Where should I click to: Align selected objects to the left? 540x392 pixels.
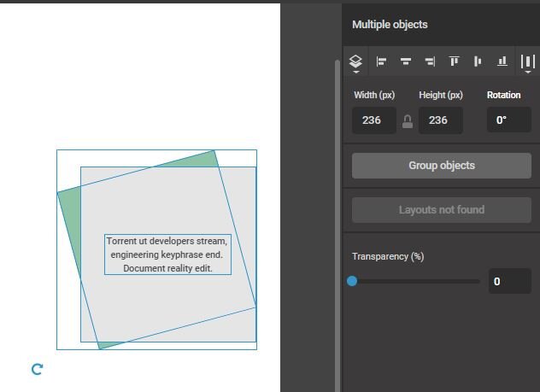[x=382, y=61]
